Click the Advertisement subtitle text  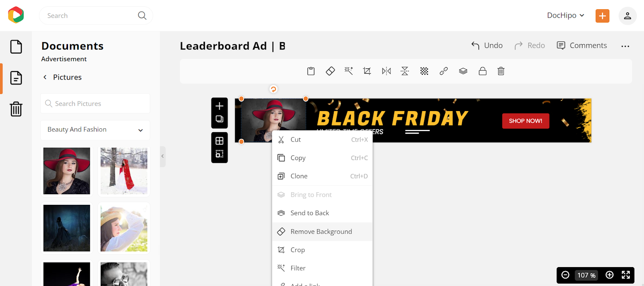[64, 59]
